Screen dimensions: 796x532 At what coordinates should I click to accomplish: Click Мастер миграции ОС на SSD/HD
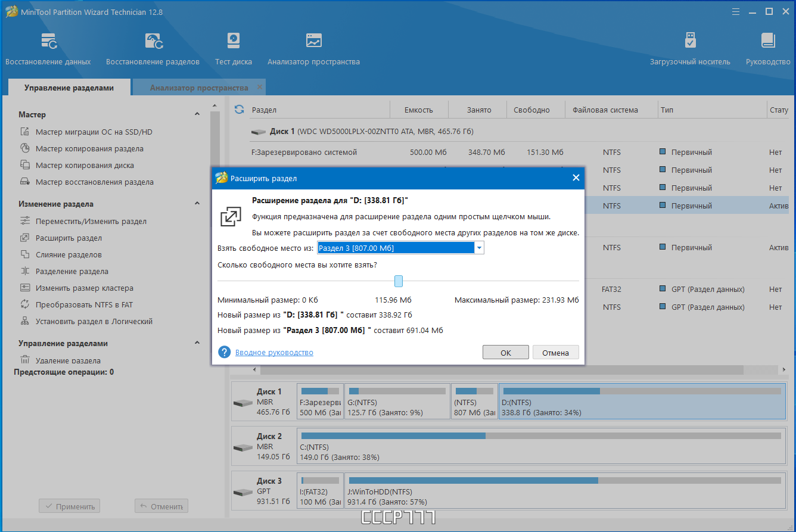coord(94,132)
